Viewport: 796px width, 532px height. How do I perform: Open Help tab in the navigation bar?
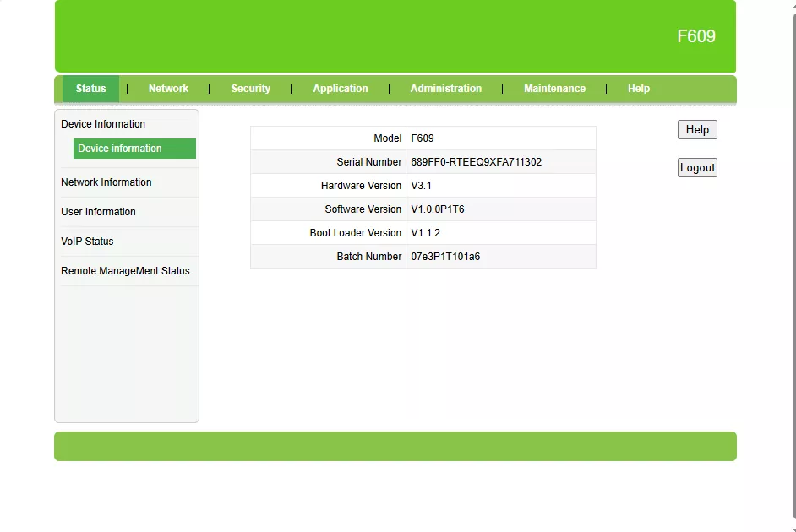[x=638, y=89]
